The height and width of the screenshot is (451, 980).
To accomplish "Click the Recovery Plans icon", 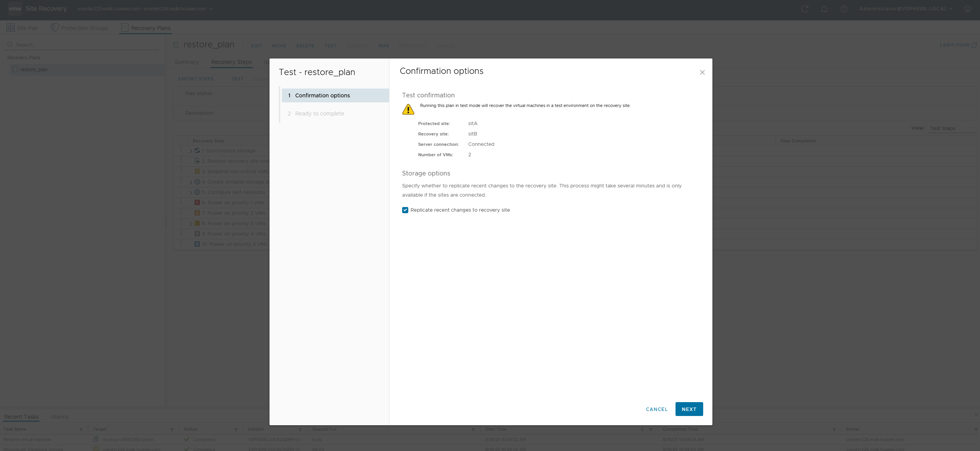I will (x=125, y=27).
